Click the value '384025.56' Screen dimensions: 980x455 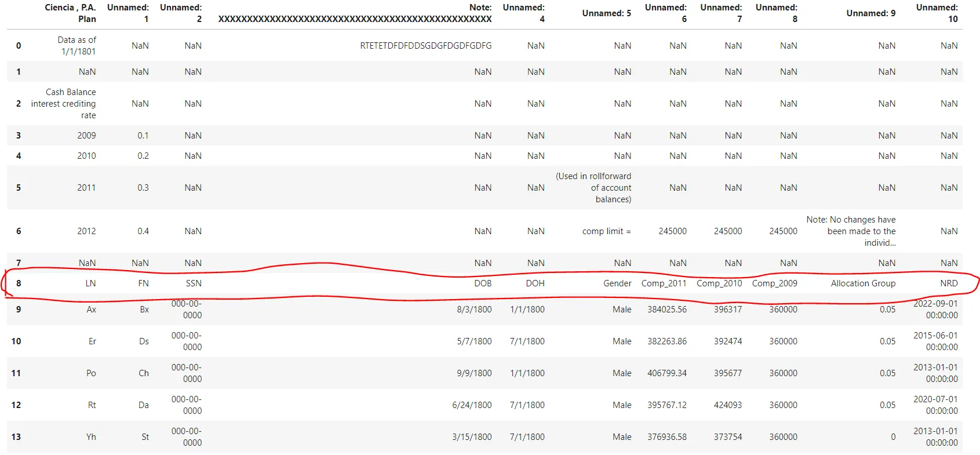[667, 310]
